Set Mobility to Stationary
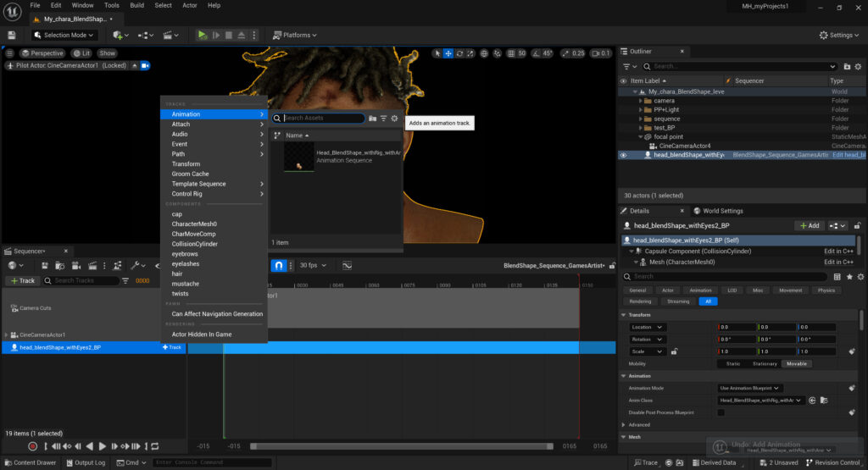Screen dimensions: 868x470 (765, 363)
